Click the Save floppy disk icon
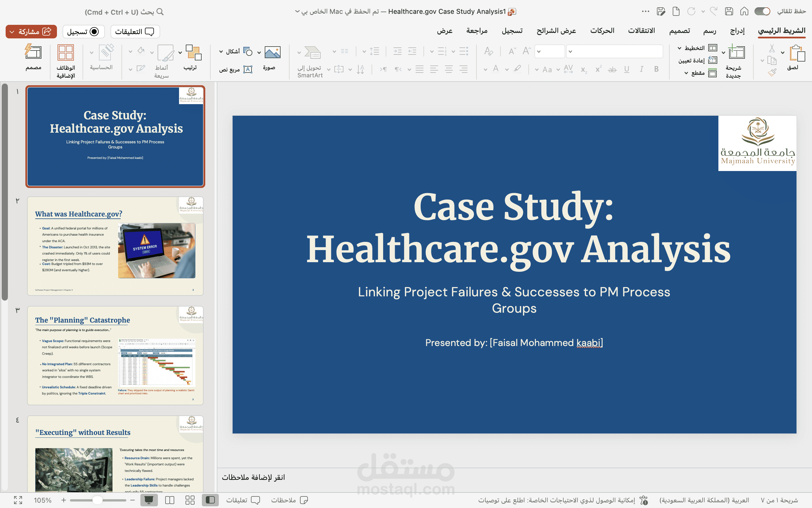Viewport: 812px width, 508px height. tap(729, 11)
